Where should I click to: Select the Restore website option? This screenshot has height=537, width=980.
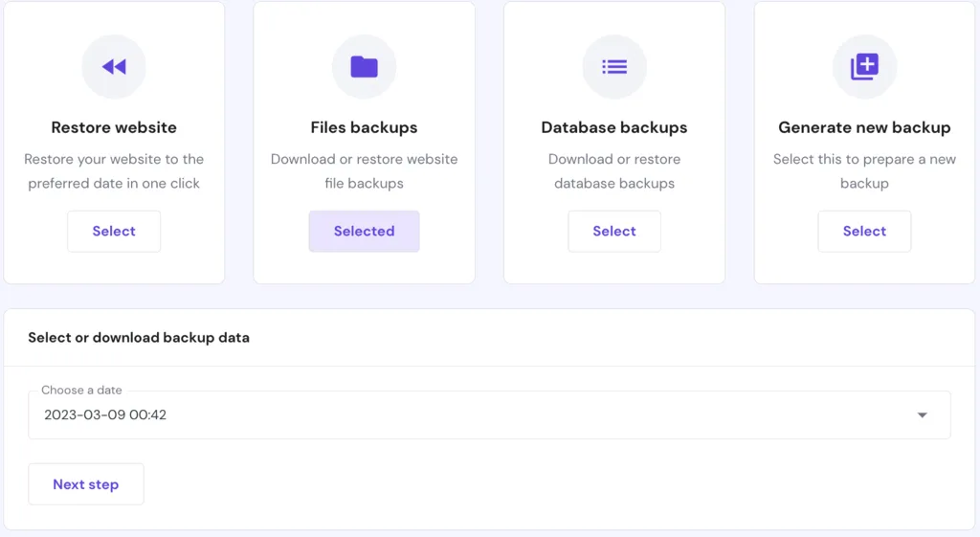pyautogui.click(x=114, y=232)
